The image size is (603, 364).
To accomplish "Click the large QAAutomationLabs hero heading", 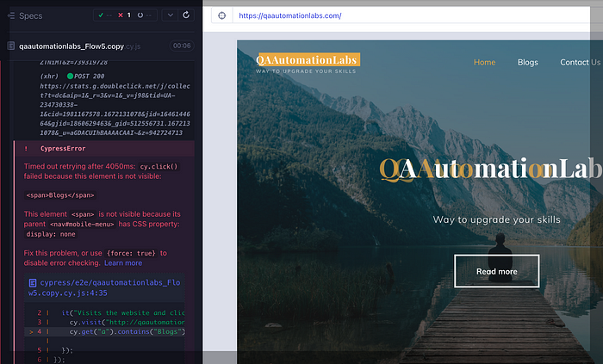I will tap(491, 169).
